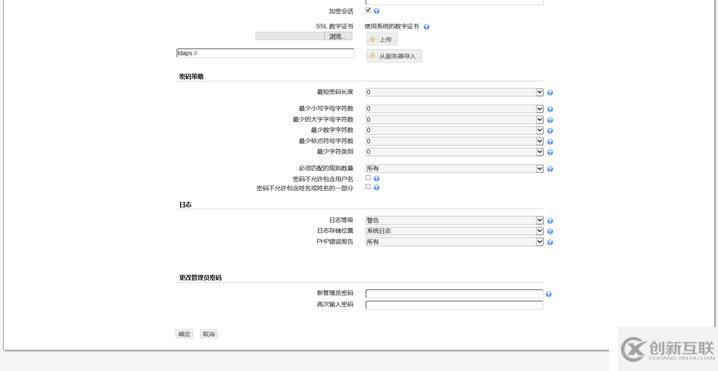Click the 日志 section heading

coord(185,205)
